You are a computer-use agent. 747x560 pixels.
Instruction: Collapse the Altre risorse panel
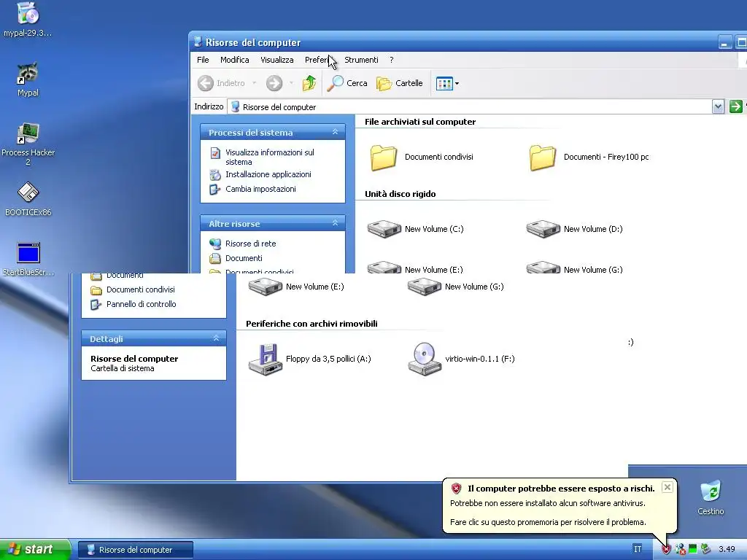[x=335, y=223]
